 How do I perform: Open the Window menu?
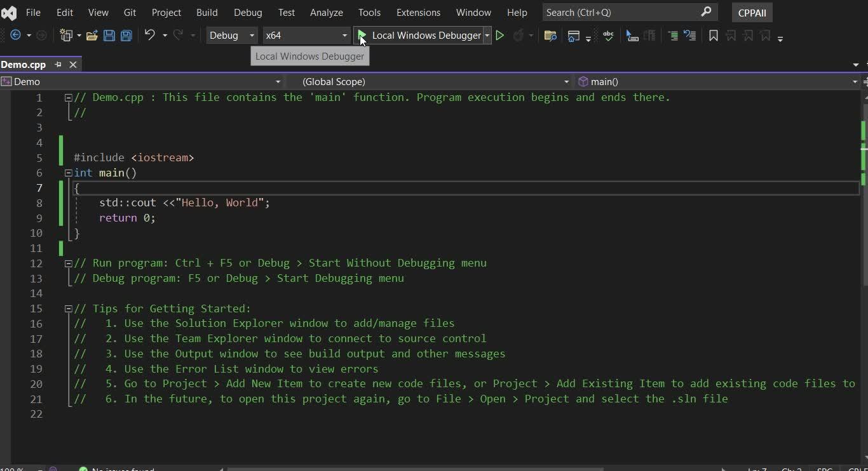473,12
